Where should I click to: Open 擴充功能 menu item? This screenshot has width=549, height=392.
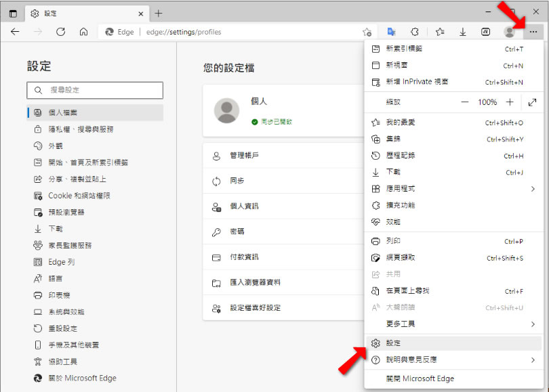point(453,205)
